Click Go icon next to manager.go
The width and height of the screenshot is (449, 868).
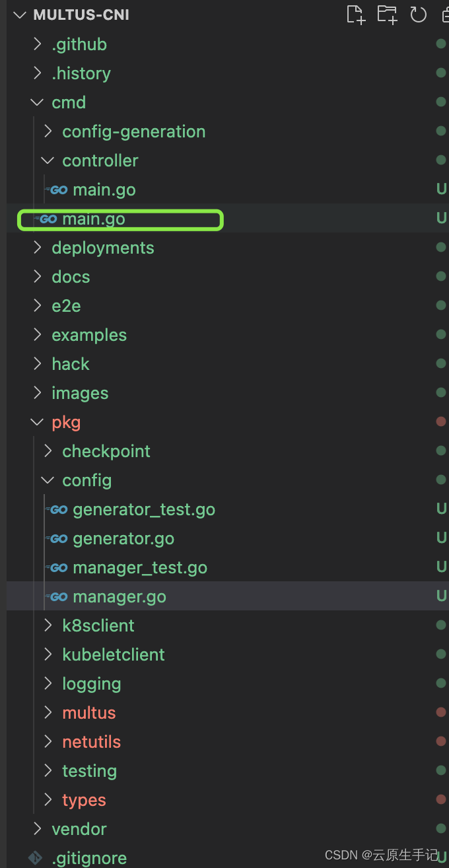pos(59,597)
